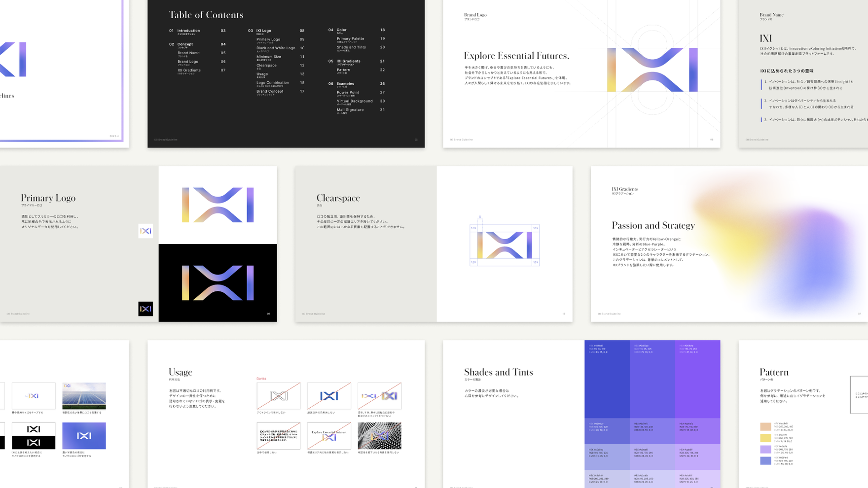Click the large 'Explore Essential Futures.' heading

pos(516,56)
